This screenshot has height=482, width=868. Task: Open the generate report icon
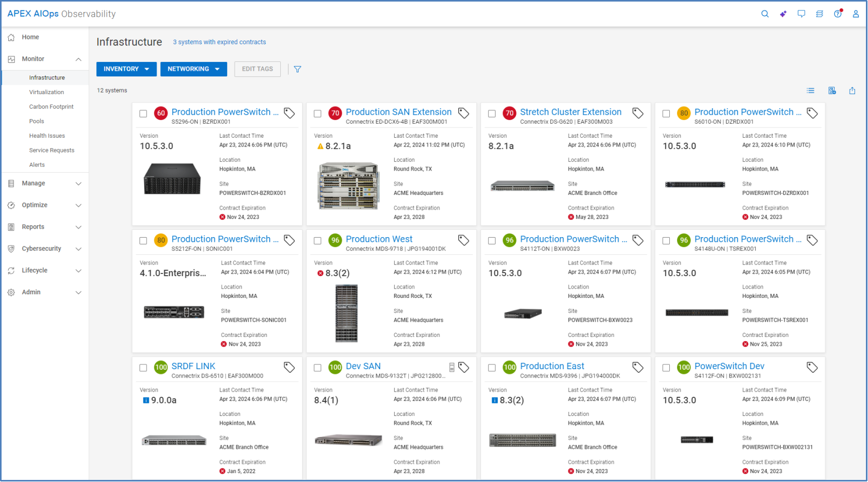[832, 90]
